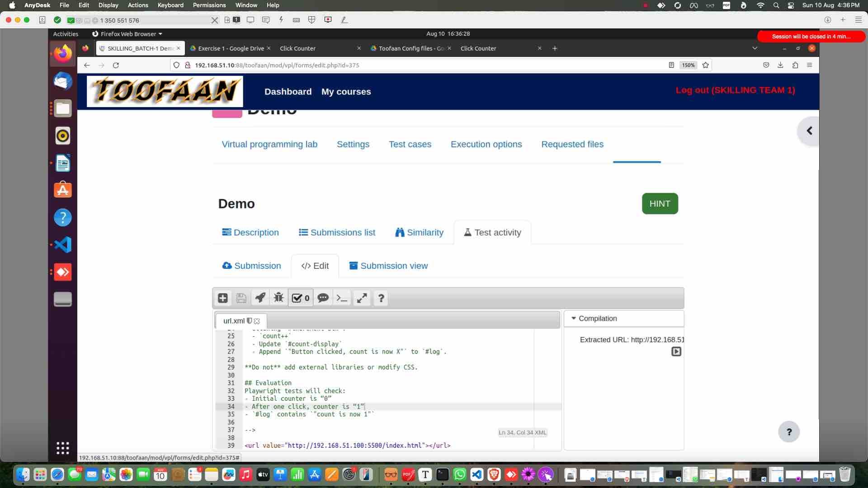Viewport: 868px width, 488px height.
Task: Click the green HINT button
Action: tap(660, 204)
